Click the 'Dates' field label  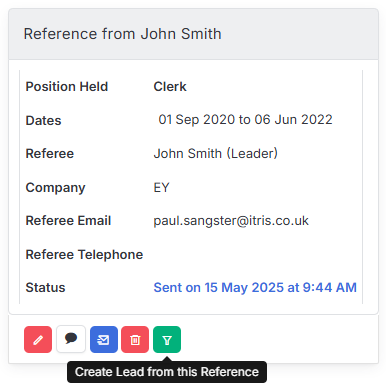tap(43, 120)
